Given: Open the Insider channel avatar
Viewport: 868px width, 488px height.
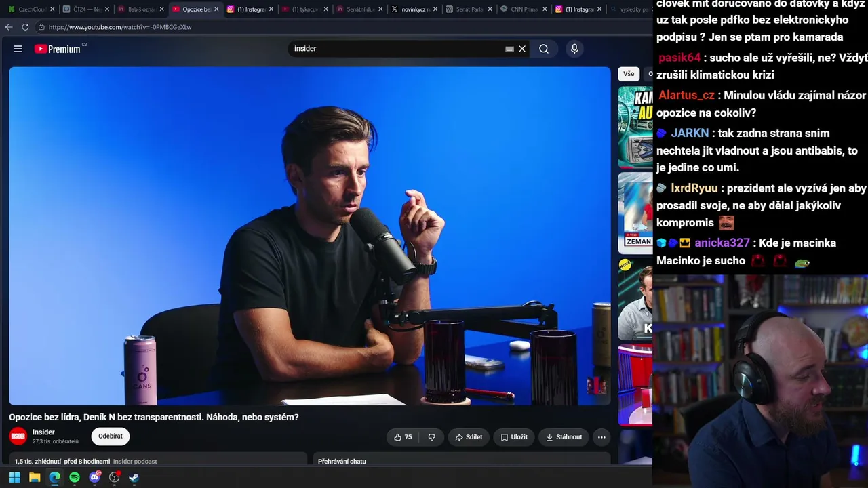Looking at the screenshot, I should 18,436.
